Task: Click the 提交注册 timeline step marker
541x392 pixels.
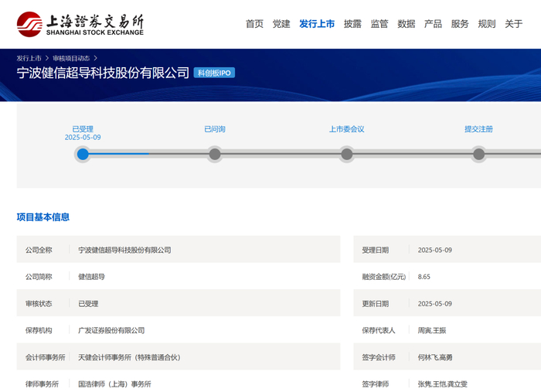Action: 479,154
